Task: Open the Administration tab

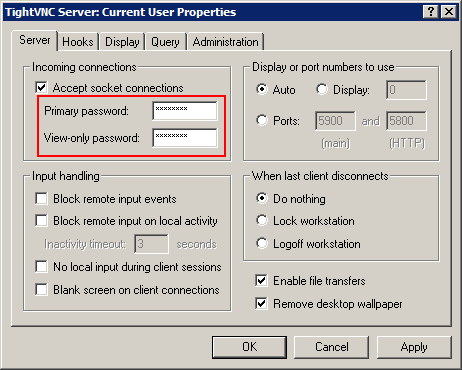Action: tap(225, 42)
